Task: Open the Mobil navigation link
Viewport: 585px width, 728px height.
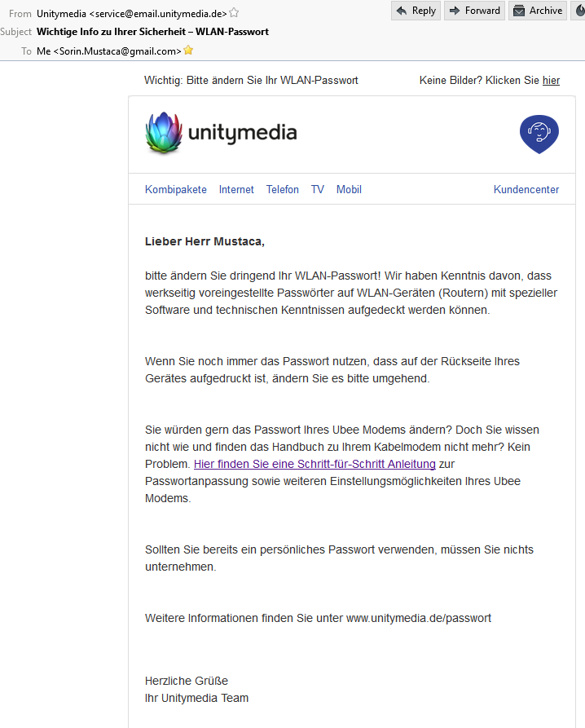Action: [349, 189]
